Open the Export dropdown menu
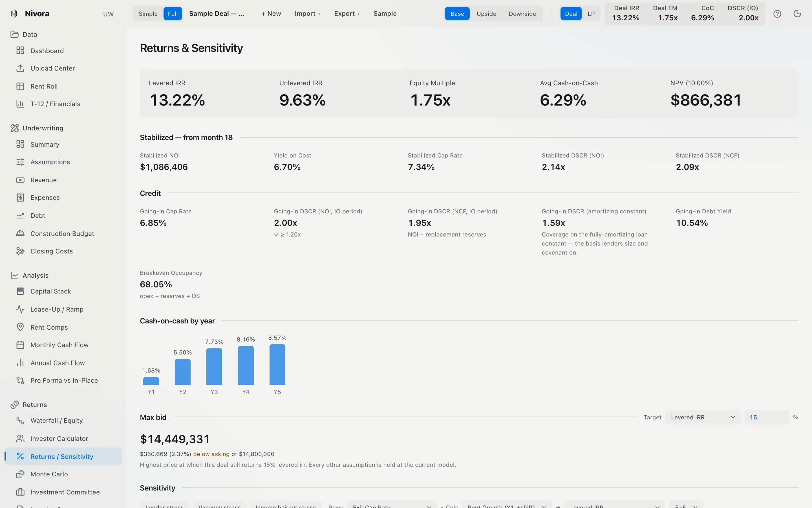Screen dimensions: 812x508 coord(347,14)
